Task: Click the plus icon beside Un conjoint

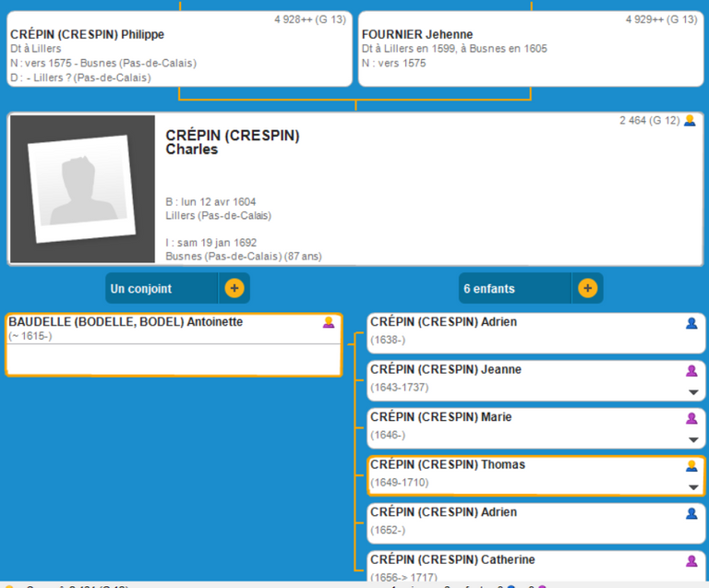Action: (x=234, y=288)
